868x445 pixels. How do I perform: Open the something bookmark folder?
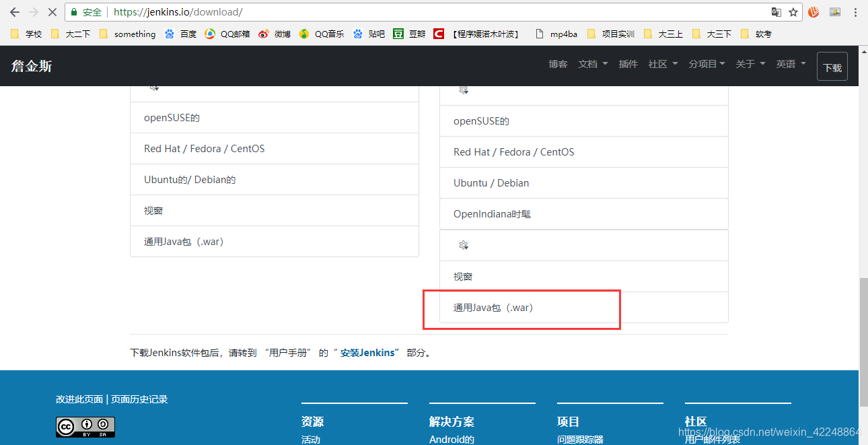point(127,34)
